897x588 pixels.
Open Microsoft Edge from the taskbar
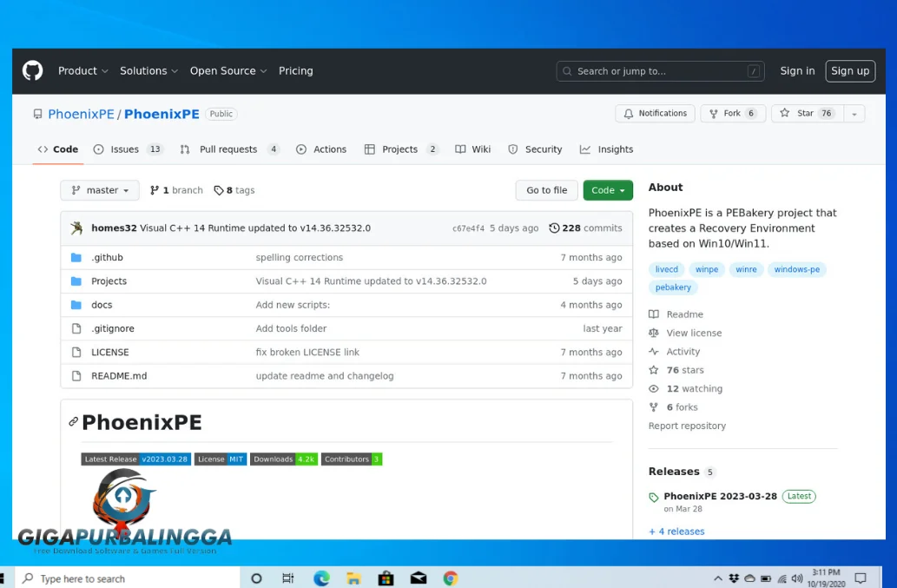point(321,578)
